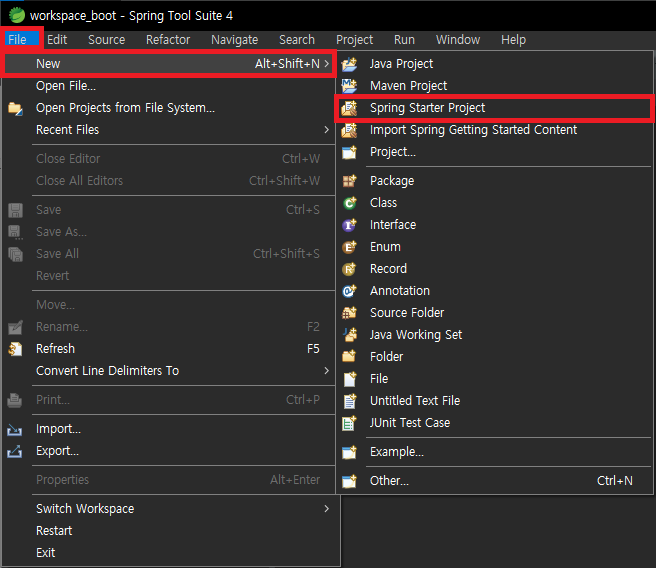
Task: Expand the Switch Workspace submenu arrow
Action: pos(327,509)
